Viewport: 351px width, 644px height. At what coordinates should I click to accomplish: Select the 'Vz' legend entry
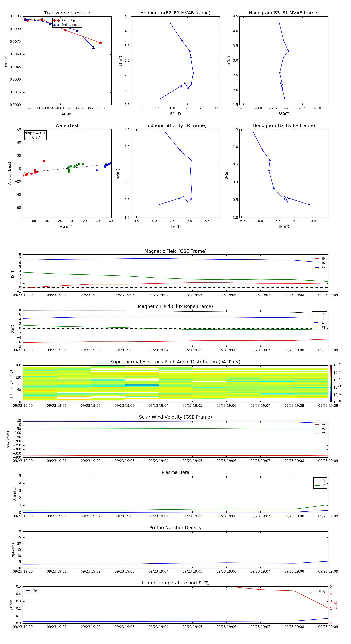tap(320, 433)
